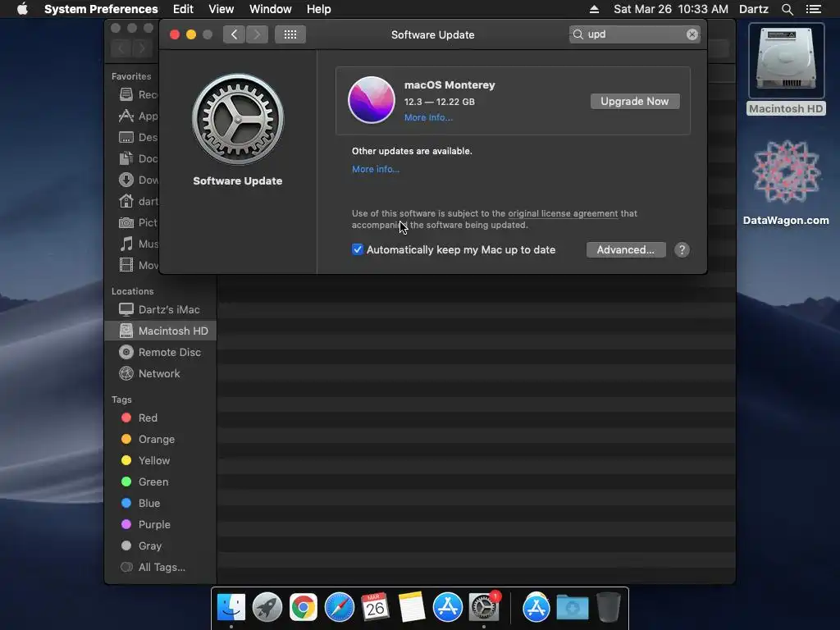The height and width of the screenshot is (630, 840).
Task: Clear the search field text
Action: (x=692, y=34)
